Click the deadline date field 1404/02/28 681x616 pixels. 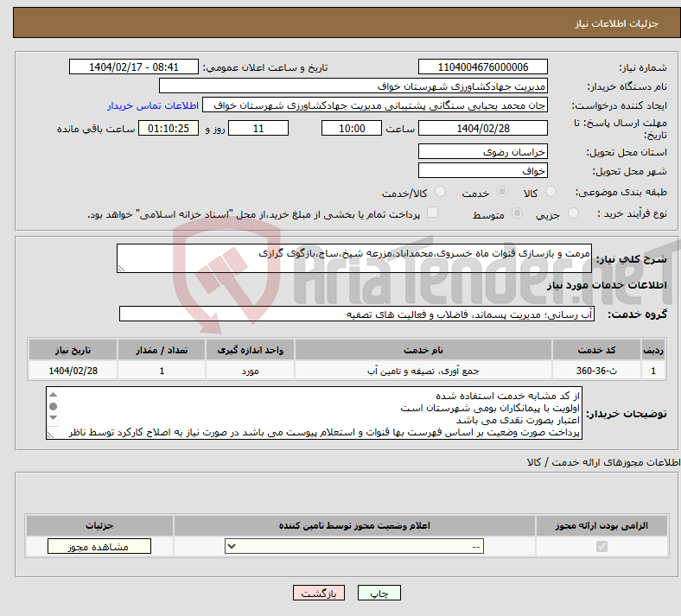pos(482,128)
